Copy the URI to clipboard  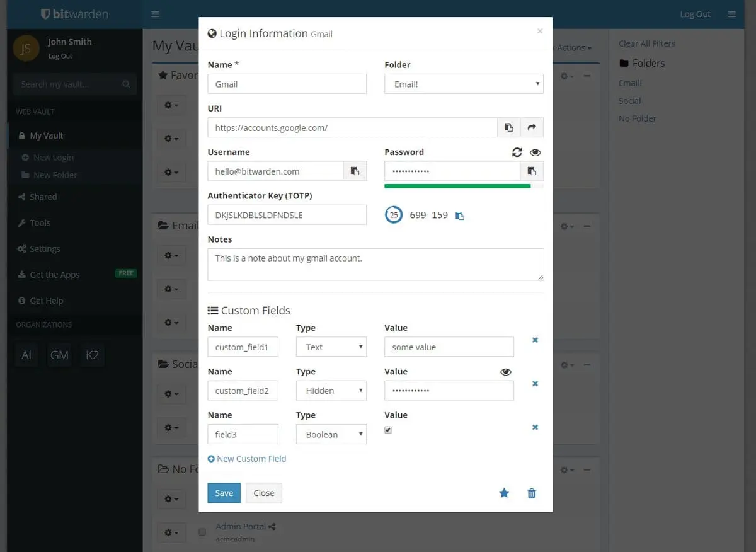(508, 127)
